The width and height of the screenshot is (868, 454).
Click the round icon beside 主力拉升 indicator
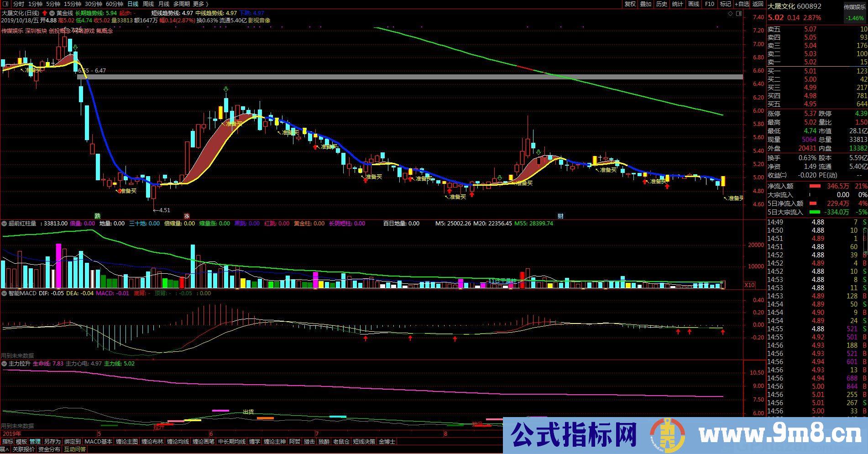4,364
